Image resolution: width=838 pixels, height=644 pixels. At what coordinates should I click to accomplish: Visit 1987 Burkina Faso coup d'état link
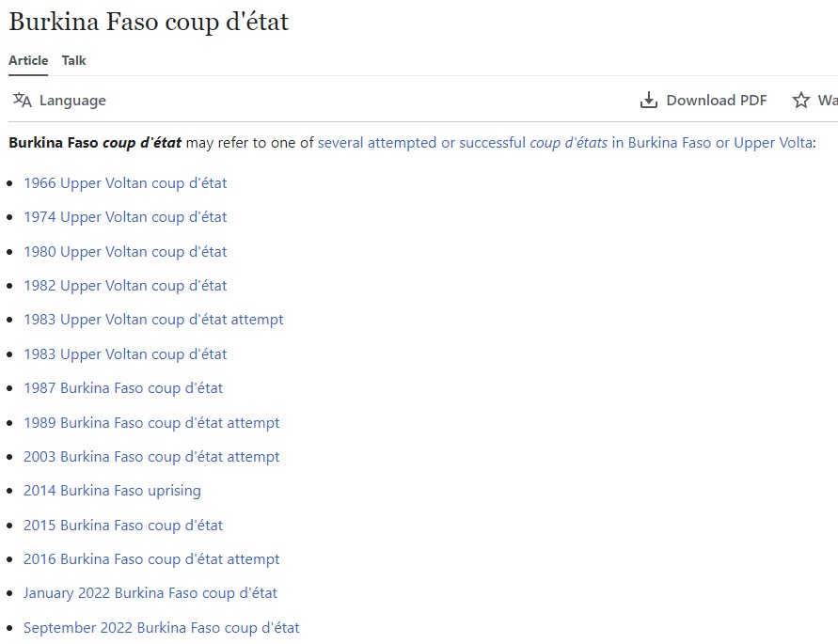(123, 388)
